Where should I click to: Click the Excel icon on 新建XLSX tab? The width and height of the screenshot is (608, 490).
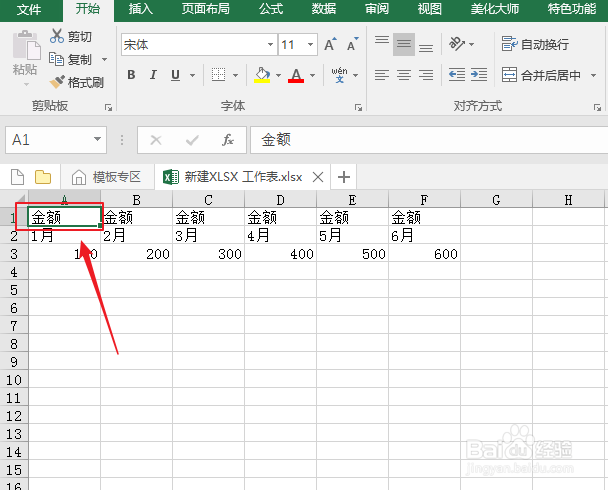pos(171,177)
